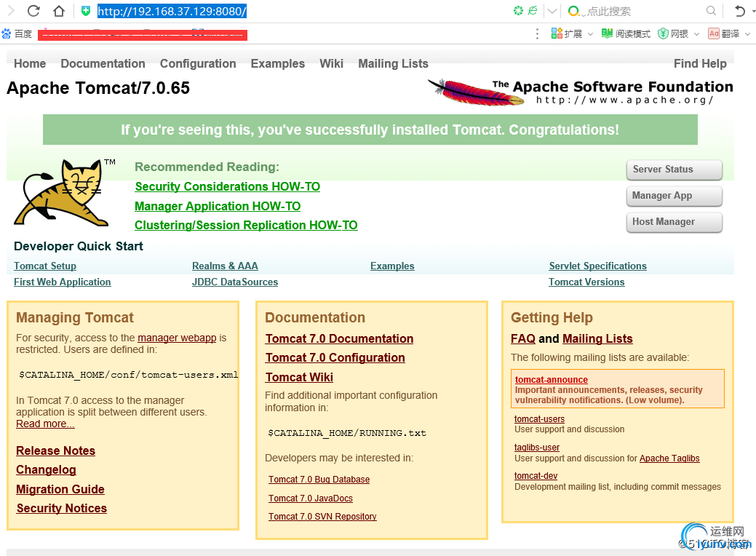Click the green compatibility mode leaf icon
This screenshot has height=556, width=756.
533,11
